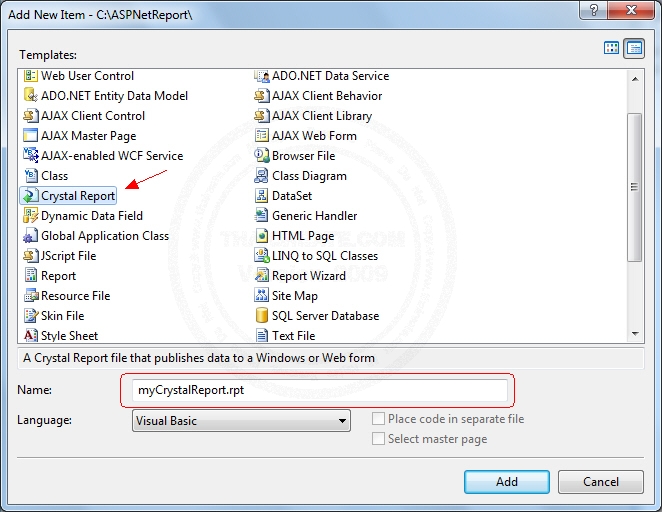This screenshot has width=662, height=512.
Task: Click the Class template icon
Action: 30,176
